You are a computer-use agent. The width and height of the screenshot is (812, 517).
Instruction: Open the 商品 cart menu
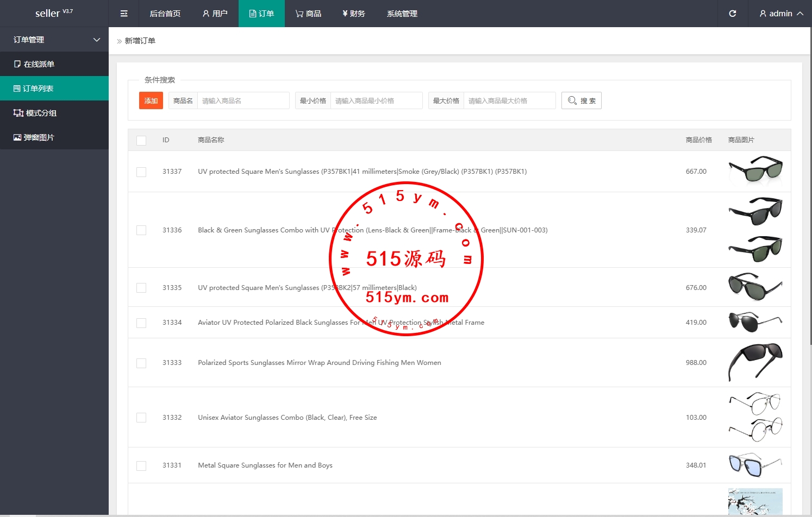[308, 14]
